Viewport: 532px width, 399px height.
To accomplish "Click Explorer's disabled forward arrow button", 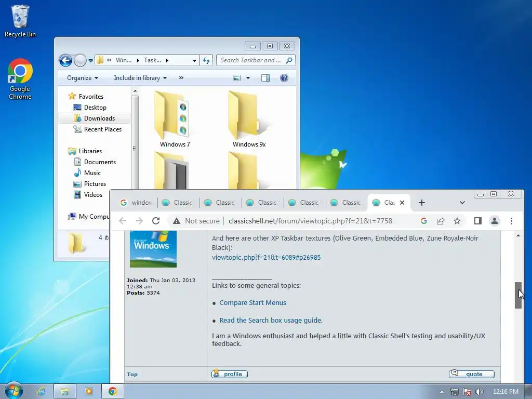I will pos(80,60).
